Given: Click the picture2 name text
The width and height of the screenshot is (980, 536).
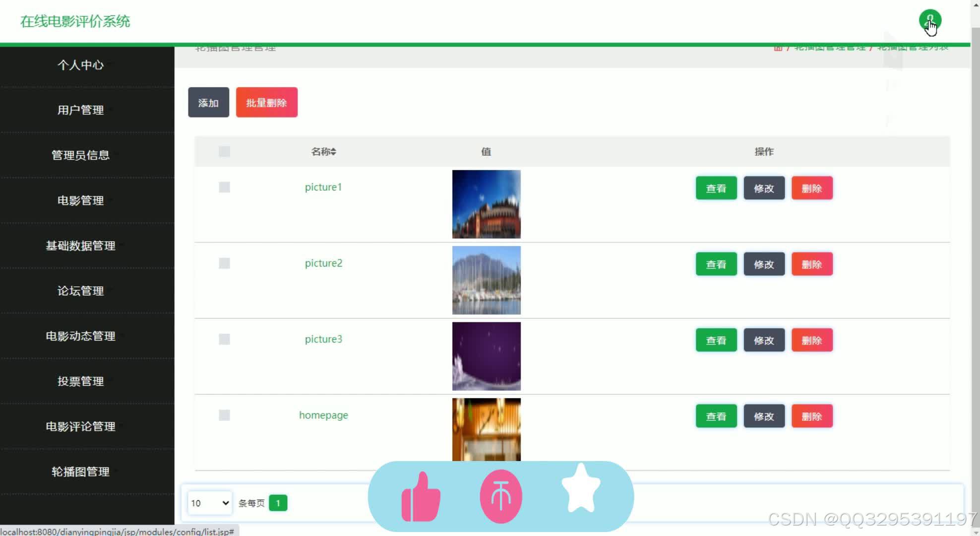Looking at the screenshot, I should 323,263.
